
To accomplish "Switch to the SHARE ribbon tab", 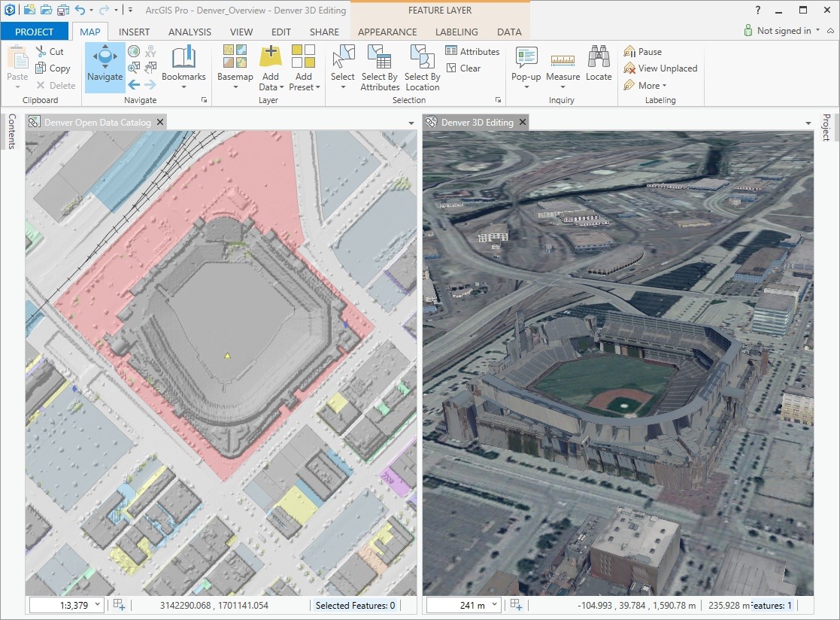I will point(324,32).
